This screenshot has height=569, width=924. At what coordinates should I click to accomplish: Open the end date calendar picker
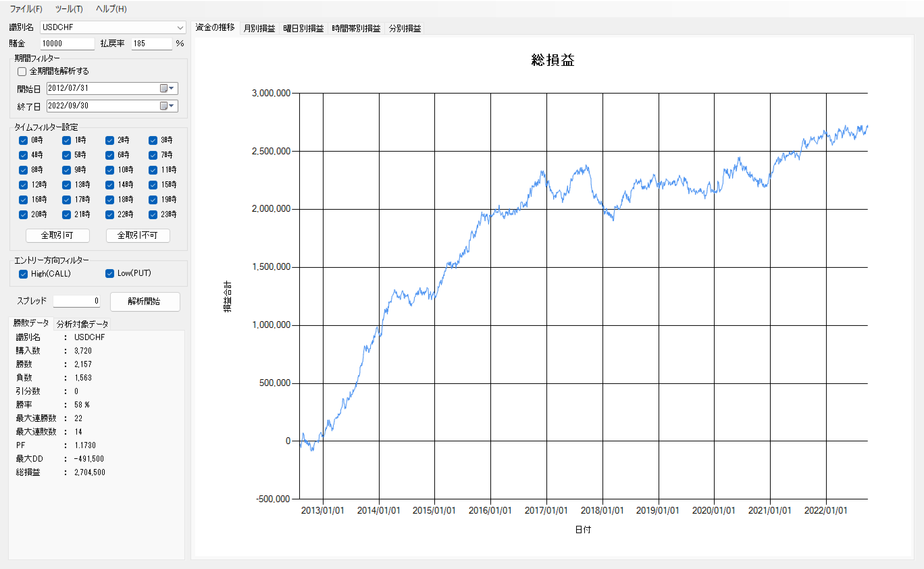163,106
